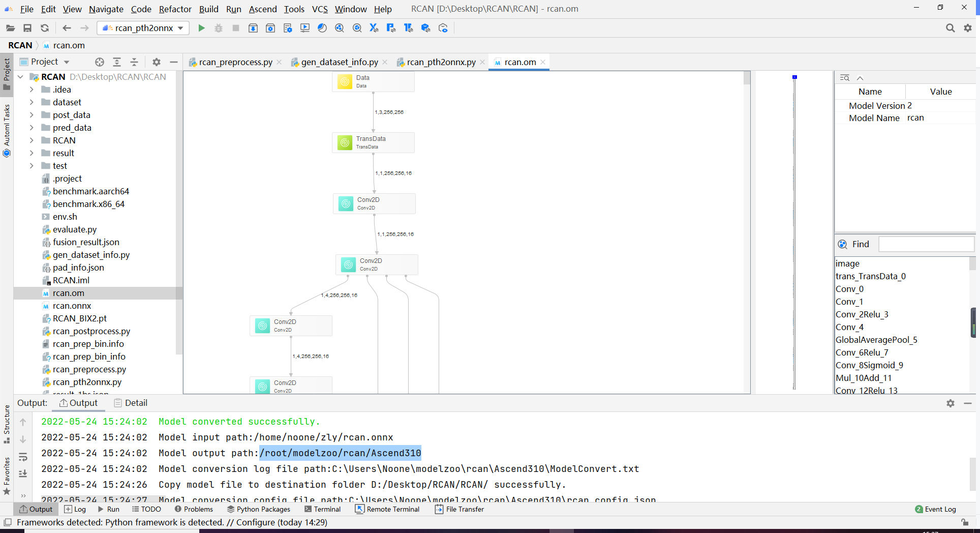Click blue marker in graph minimap
This screenshot has width=980, height=533.
[x=794, y=77]
